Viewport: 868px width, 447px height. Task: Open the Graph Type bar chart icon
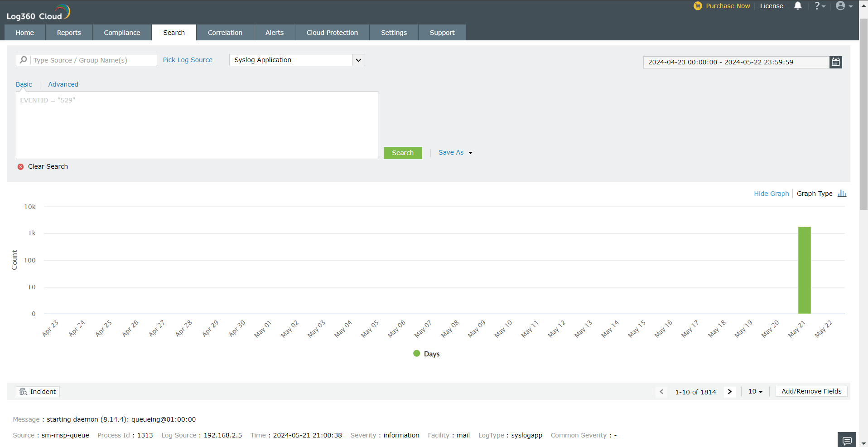pyautogui.click(x=842, y=194)
